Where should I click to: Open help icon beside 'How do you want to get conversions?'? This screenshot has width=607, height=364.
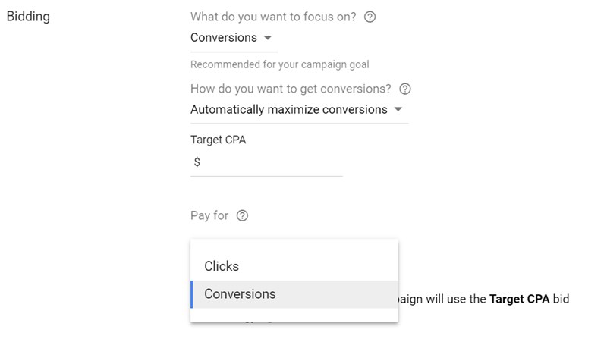pyautogui.click(x=405, y=89)
